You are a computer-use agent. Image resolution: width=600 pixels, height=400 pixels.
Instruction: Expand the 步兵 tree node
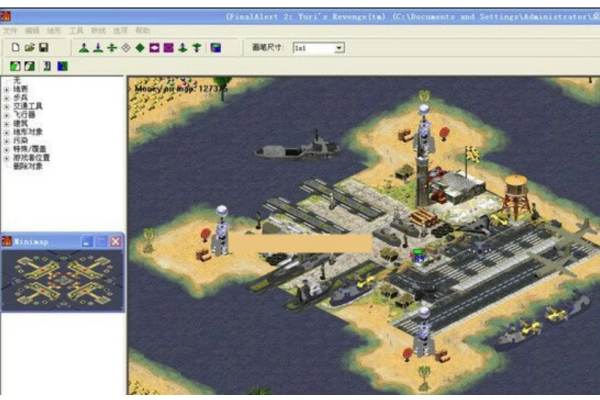(7, 98)
